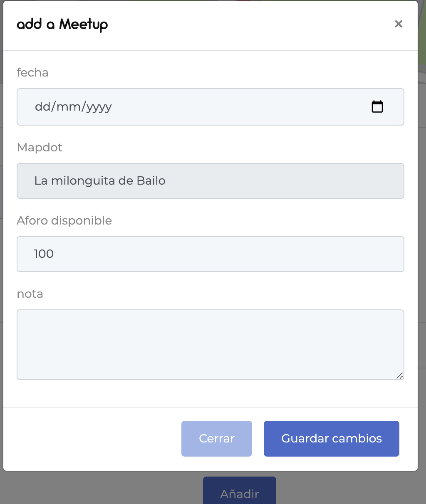Screen dimensions: 426x504
Task: Open the calendar picker icon in fecha
Action: (x=377, y=107)
